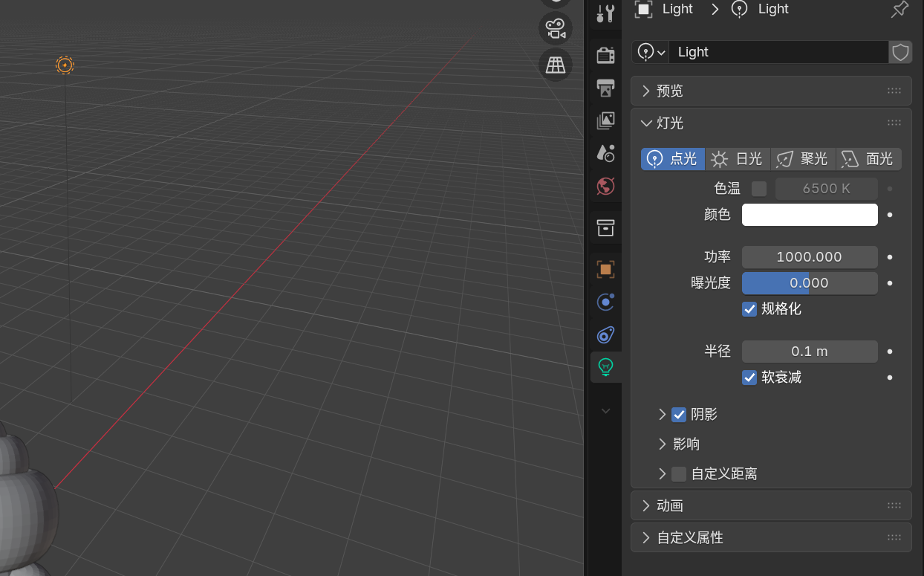Click the 功率 1000.000 value field
The height and width of the screenshot is (576, 924).
[x=810, y=257]
